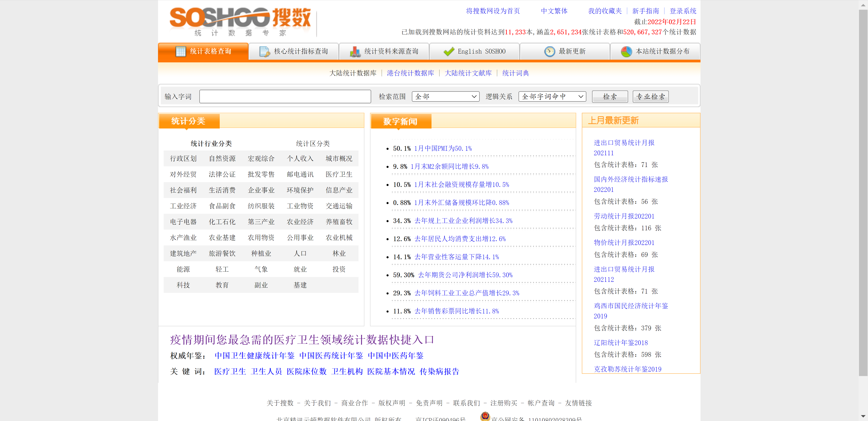Click the green checkmark icon for English SOSHOO
The width and height of the screenshot is (868, 421).
point(449,51)
